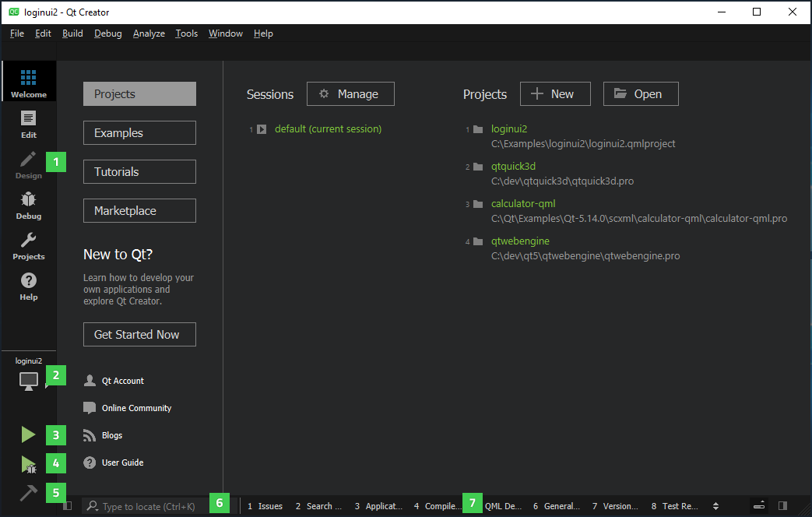Screen dimensions: 812x517
Task: Open the Help menu in the menu bar
Action: 263,33
